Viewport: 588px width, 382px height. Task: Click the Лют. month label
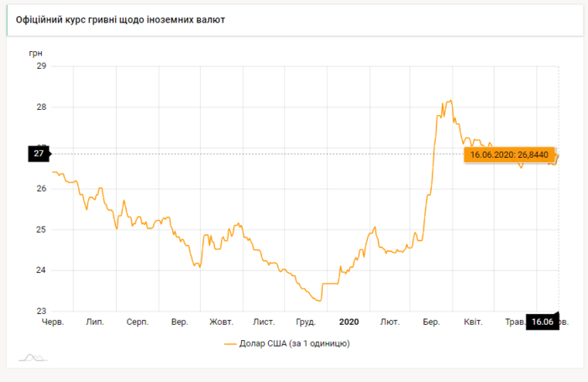390,322
